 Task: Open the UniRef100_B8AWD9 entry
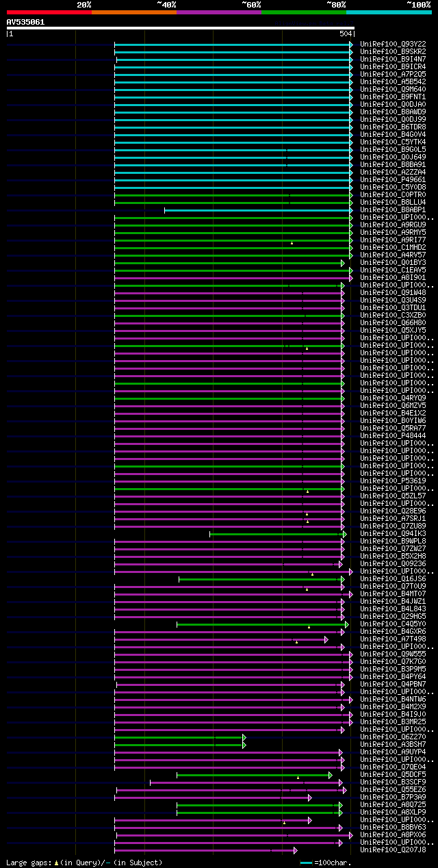[393, 112]
